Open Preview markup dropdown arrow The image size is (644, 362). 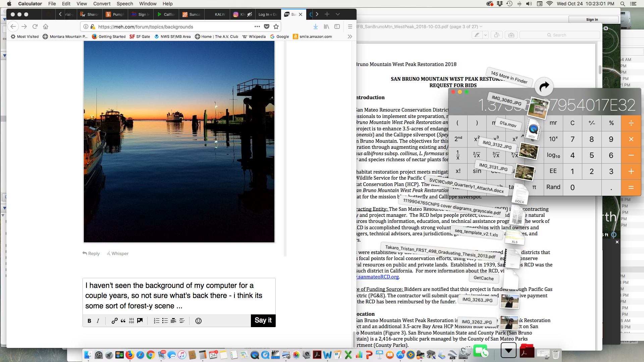tap(485, 35)
